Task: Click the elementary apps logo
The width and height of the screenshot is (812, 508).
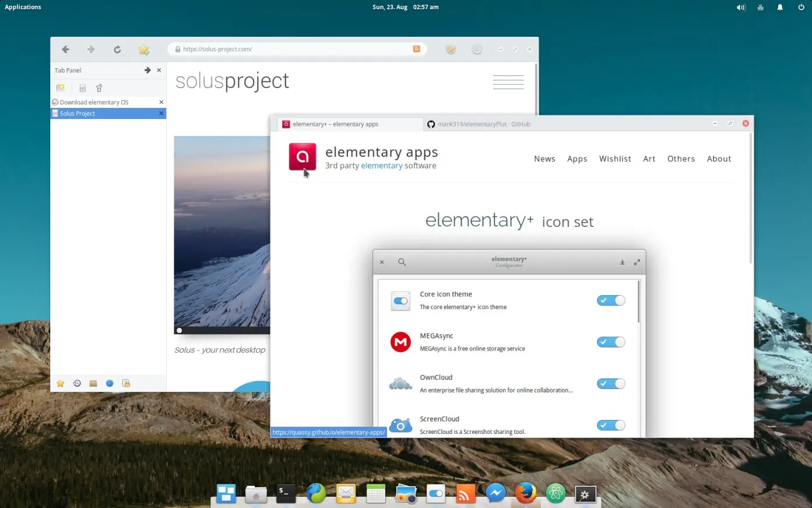Action: (x=302, y=156)
